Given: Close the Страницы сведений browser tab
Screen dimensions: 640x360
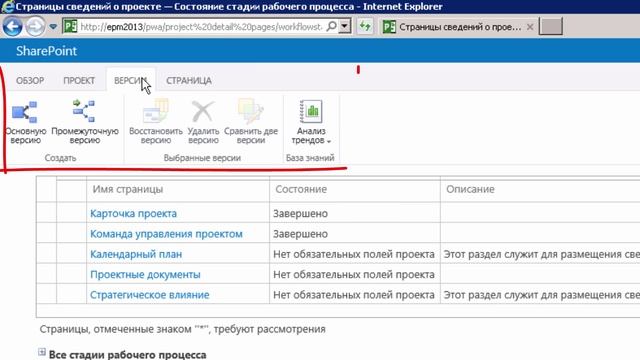Looking at the screenshot, I should pyautogui.click(x=530, y=27).
